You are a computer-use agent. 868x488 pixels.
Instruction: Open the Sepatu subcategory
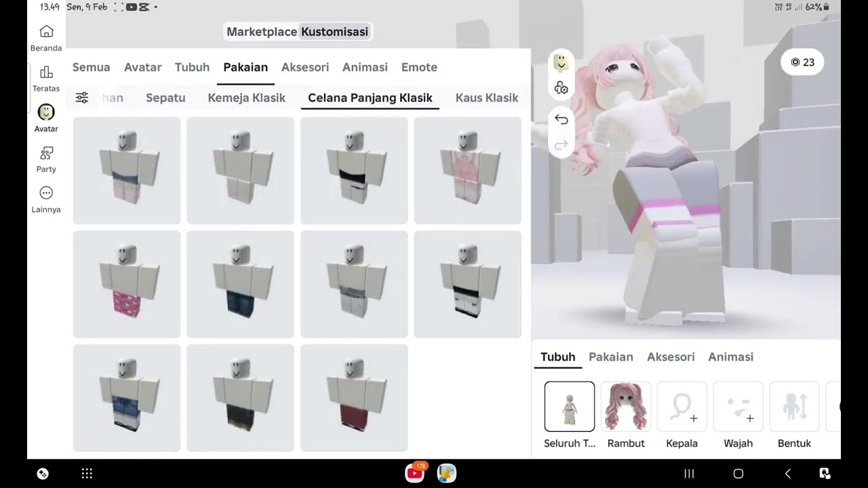(x=165, y=98)
